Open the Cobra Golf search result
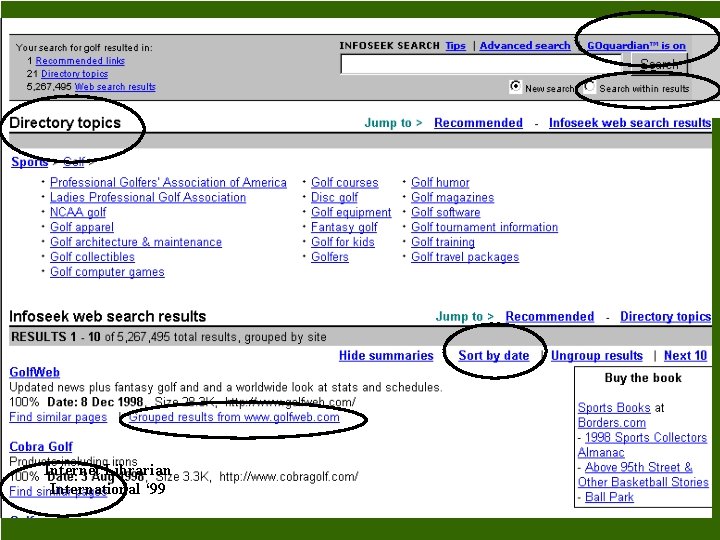The image size is (720, 540). pos(41,446)
